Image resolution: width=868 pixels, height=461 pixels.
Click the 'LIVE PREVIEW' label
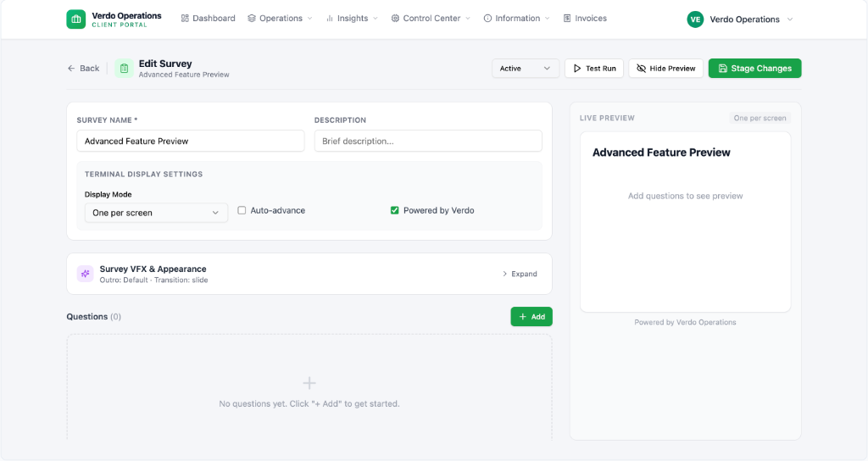tap(607, 118)
